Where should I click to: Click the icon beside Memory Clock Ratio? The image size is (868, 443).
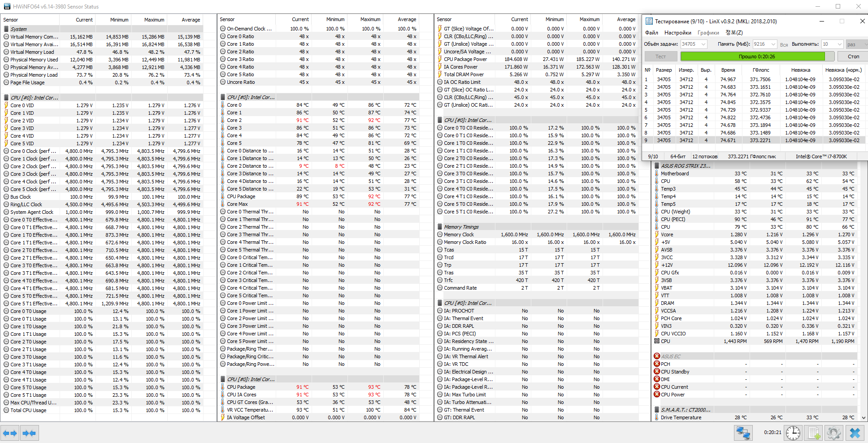pyautogui.click(x=440, y=242)
